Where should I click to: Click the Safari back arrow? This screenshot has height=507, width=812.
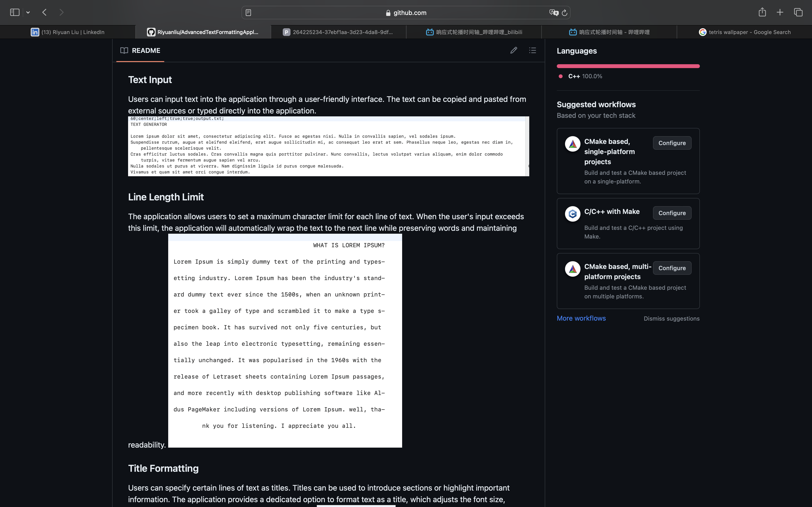45,12
